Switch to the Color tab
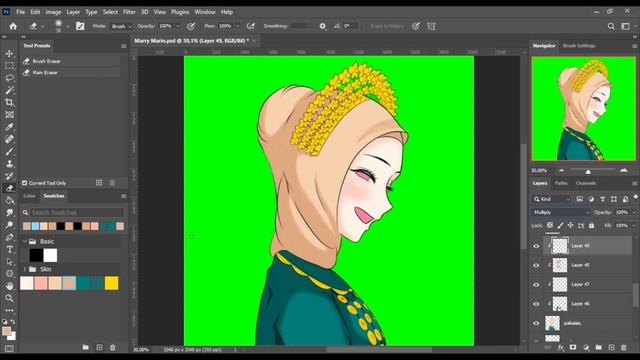 pyautogui.click(x=29, y=196)
